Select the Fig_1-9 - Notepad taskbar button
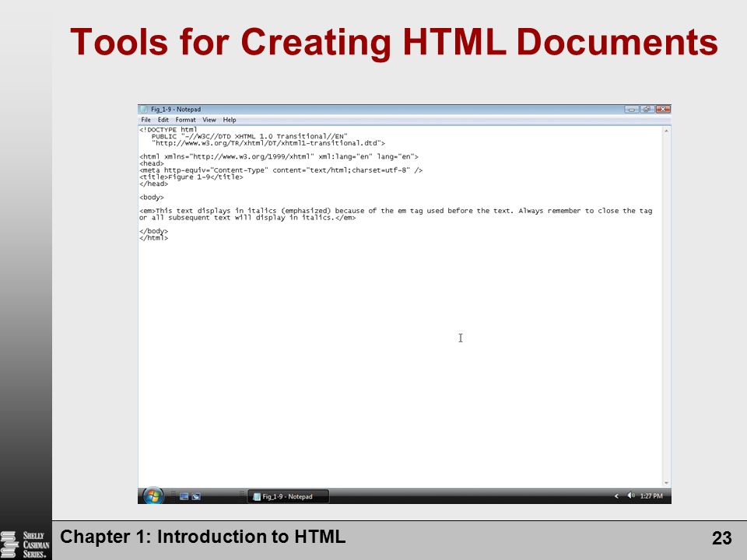The image size is (747, 560). tap(288, 497)
